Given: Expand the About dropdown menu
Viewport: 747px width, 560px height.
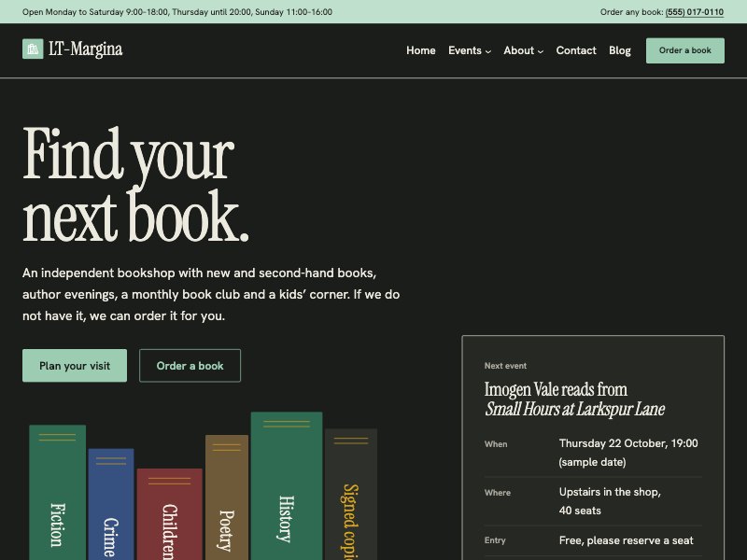Looking at the screenshot, I should [523, 50].
